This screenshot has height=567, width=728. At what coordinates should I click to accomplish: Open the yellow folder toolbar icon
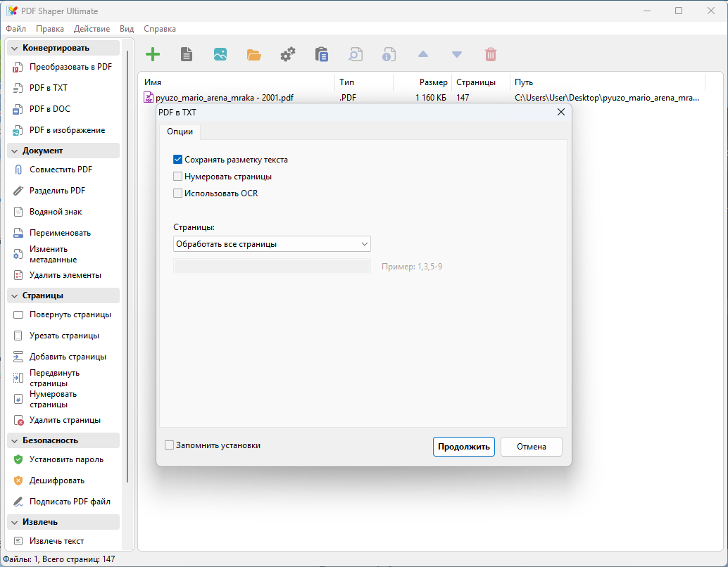point(254,54)
